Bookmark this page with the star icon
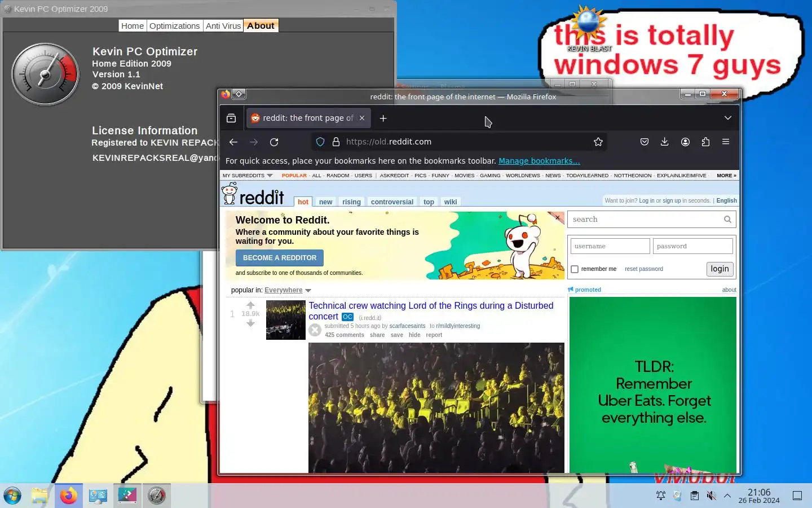The width and height of the screenshot is (812, 508). tap(598, 142)
